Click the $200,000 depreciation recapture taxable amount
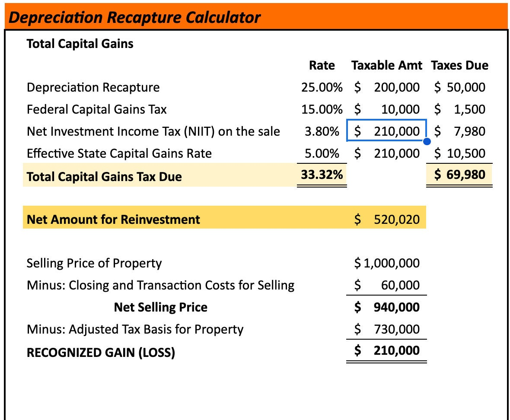 point(387,87)
